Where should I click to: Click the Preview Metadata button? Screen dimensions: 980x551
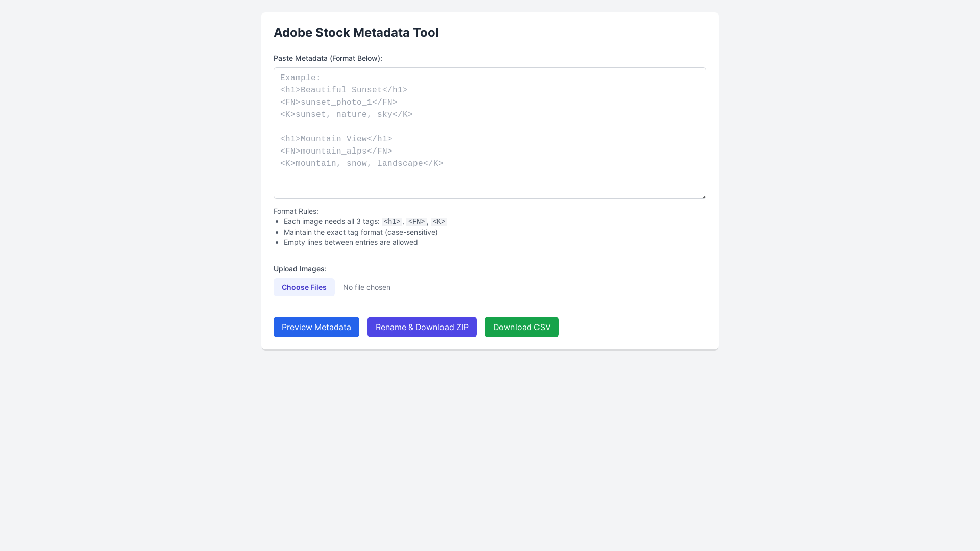(x=316, y=327)
